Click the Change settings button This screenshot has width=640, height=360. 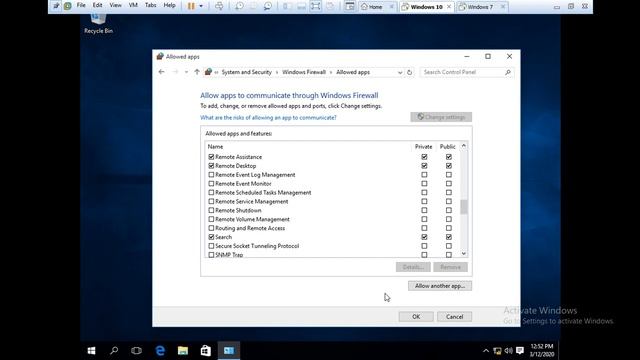point(441,117)
